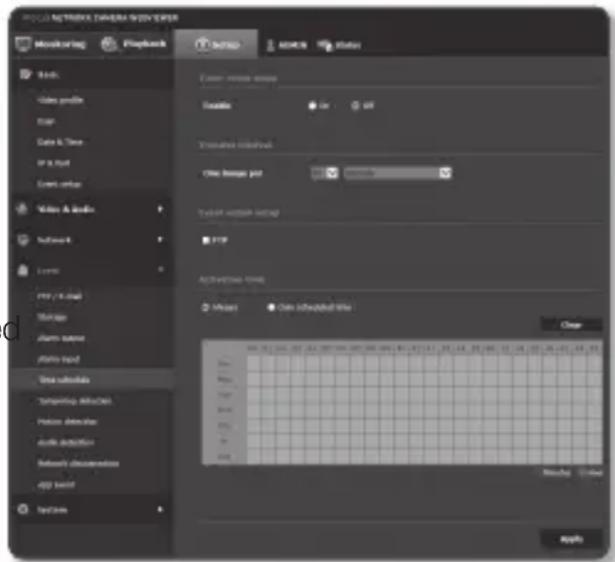
Task: Open Storage settings under Event
Action: [x=52, y=317]
